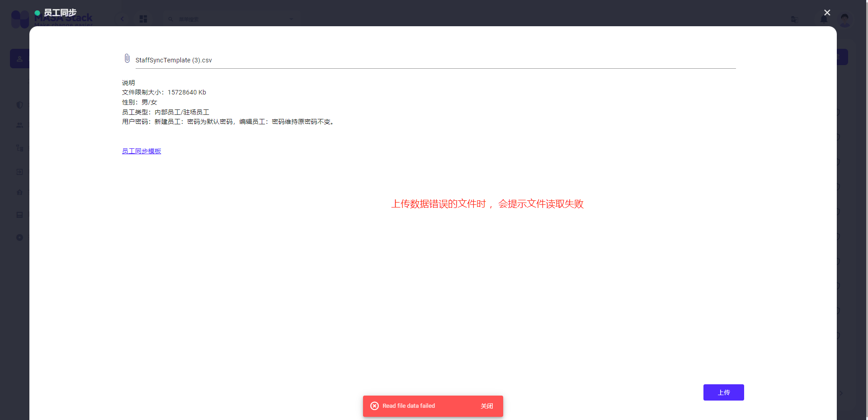Open the 员工同步模板 template link
This screenshot has height=420, width=868.
(141, 151)
